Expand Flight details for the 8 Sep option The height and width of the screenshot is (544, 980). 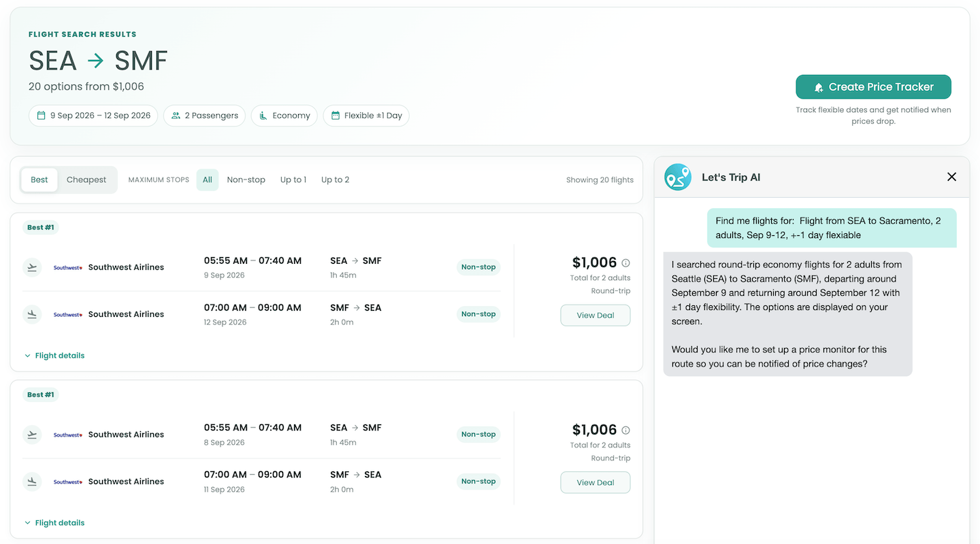54,523
